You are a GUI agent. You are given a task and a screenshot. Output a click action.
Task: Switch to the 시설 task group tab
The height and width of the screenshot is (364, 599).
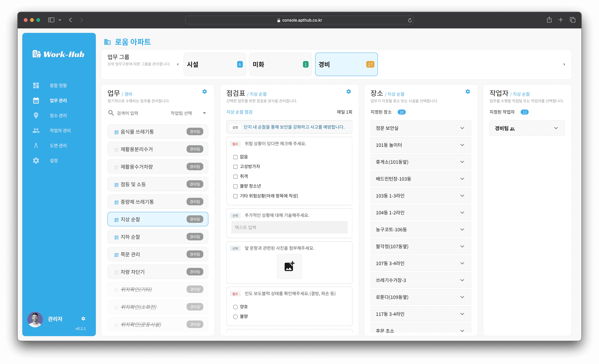215,64
